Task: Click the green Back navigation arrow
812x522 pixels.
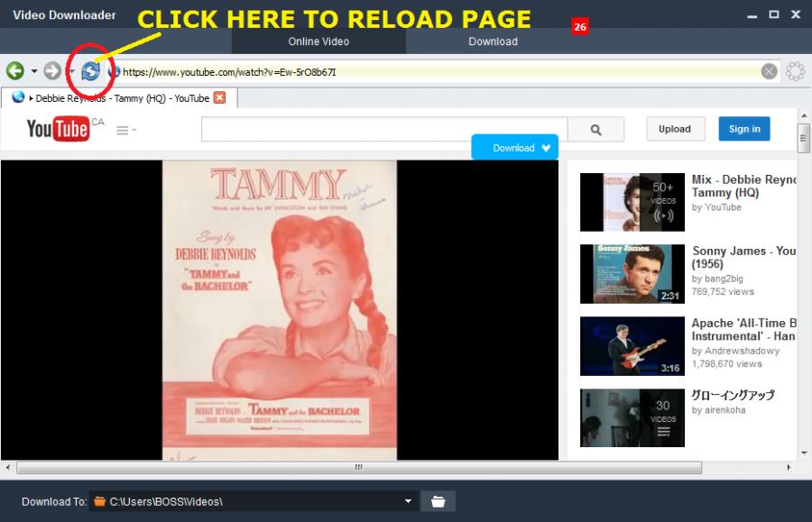Action: click(x=15, y=71)
